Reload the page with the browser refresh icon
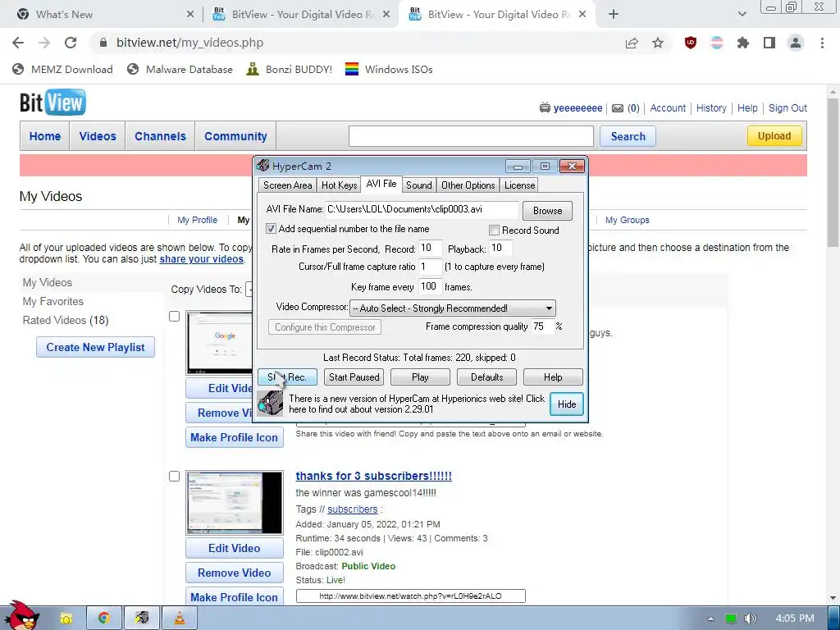840x630 pixels. click(71, 43)
